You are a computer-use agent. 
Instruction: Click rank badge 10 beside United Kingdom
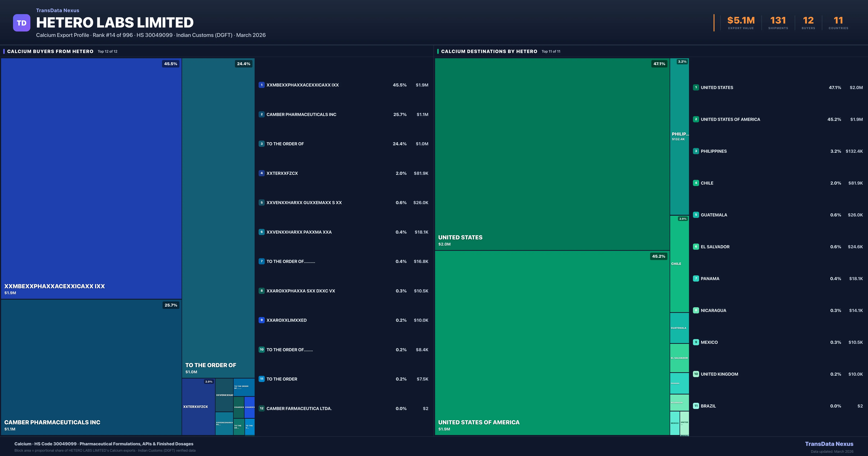[696, 374]
